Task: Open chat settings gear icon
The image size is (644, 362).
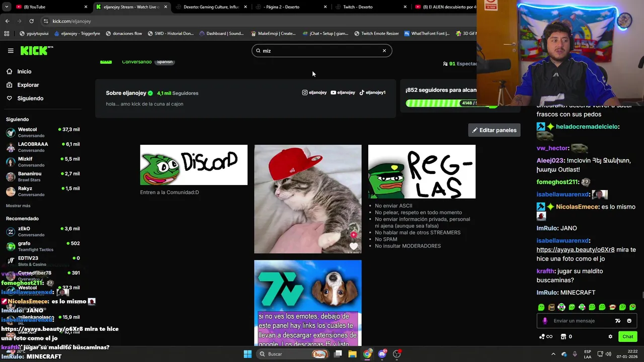Action: [610, 336]
